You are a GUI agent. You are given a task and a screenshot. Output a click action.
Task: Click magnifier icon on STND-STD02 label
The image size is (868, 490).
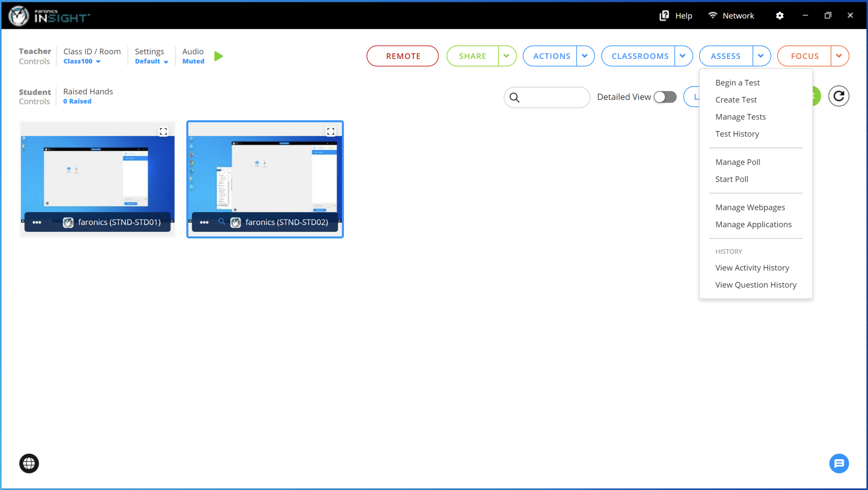pos(221,222)
